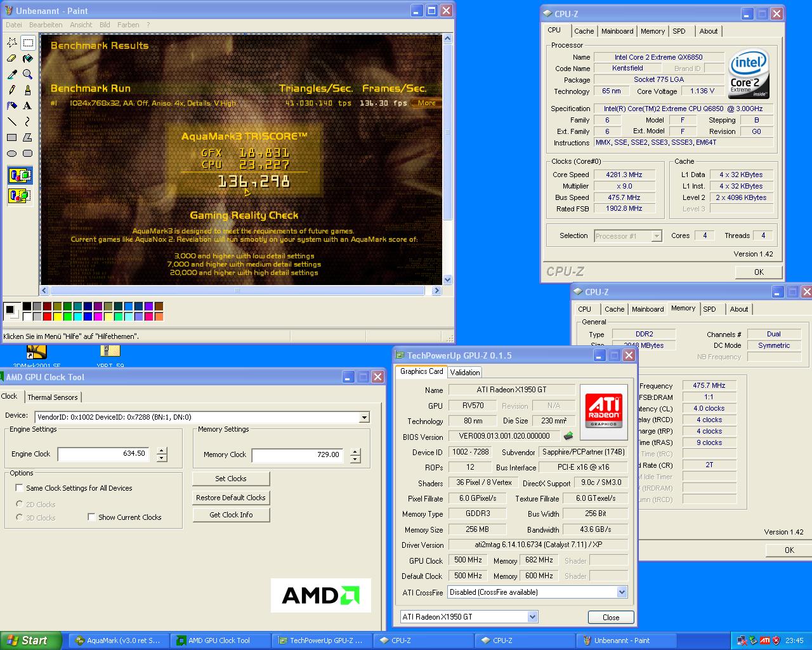The image size is (812, 650).
Task: Select the Airbrush spray tool
Action: click(x=12, y=106)
